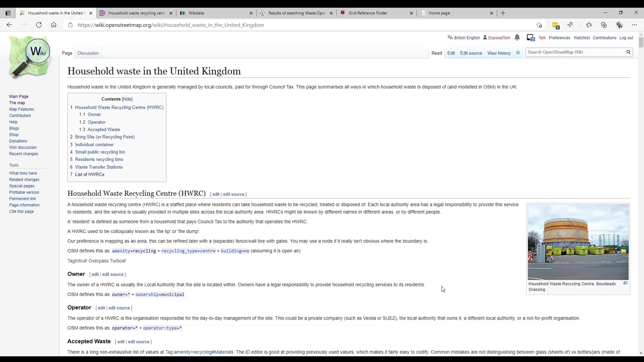The height and width of the screenshot is (362, 644).
Task: Click the notifications bell icon
Action: 517,38
